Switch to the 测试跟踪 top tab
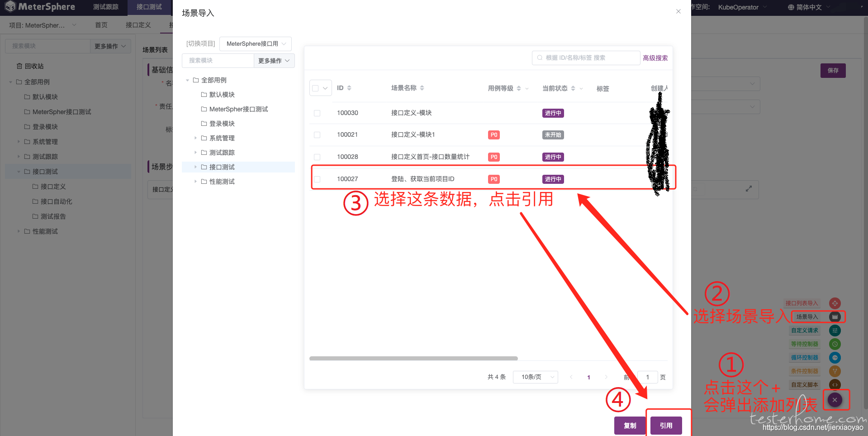The height and width of the screenshot is (436, 868). [x=106, y=7]
